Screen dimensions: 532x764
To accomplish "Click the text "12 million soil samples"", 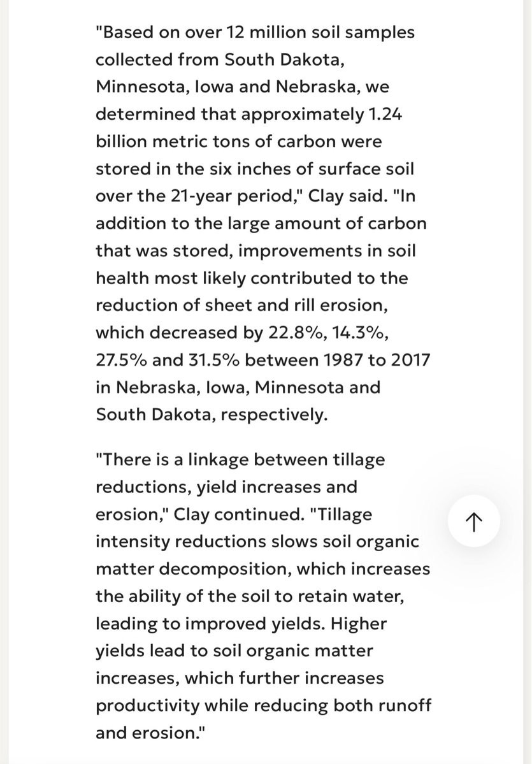I will click(320, 32).
